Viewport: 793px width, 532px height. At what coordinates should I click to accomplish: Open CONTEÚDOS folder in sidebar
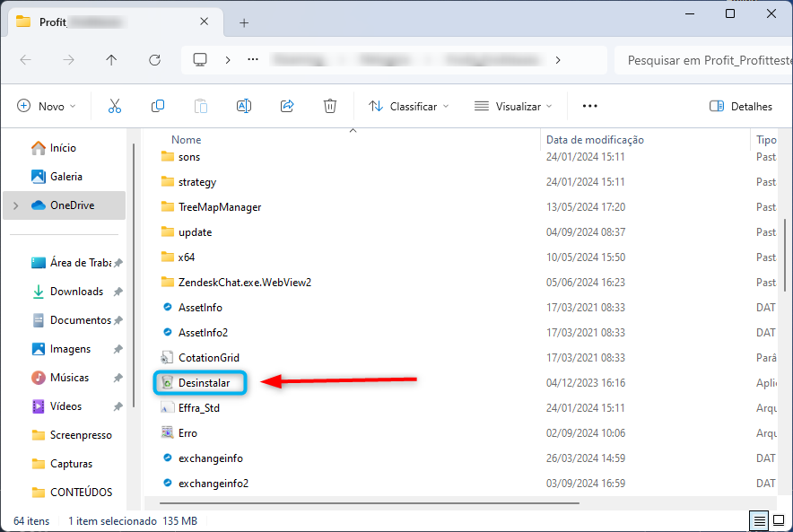[x=71, y=492]
